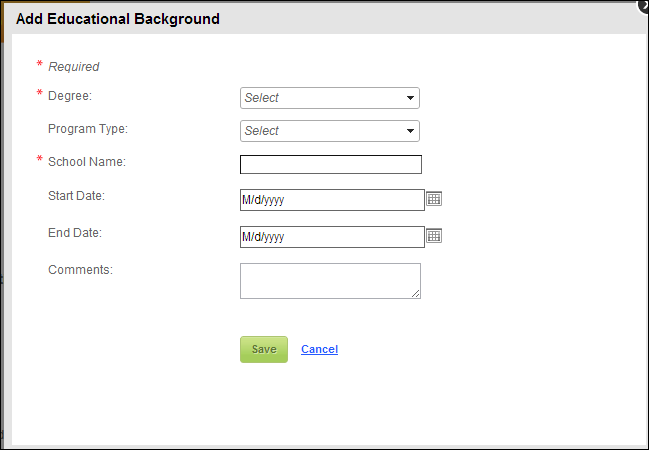Click the Degree dropdown arrow
Viewport: 649px width, 450px height.
(x=410, y=98)
